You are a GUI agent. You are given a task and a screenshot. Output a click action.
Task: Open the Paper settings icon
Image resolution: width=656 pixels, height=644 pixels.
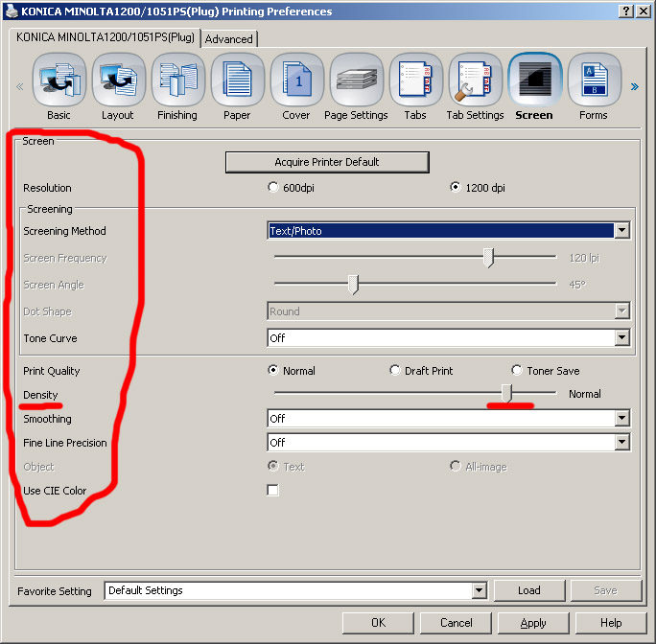click(x=237, y=80)
